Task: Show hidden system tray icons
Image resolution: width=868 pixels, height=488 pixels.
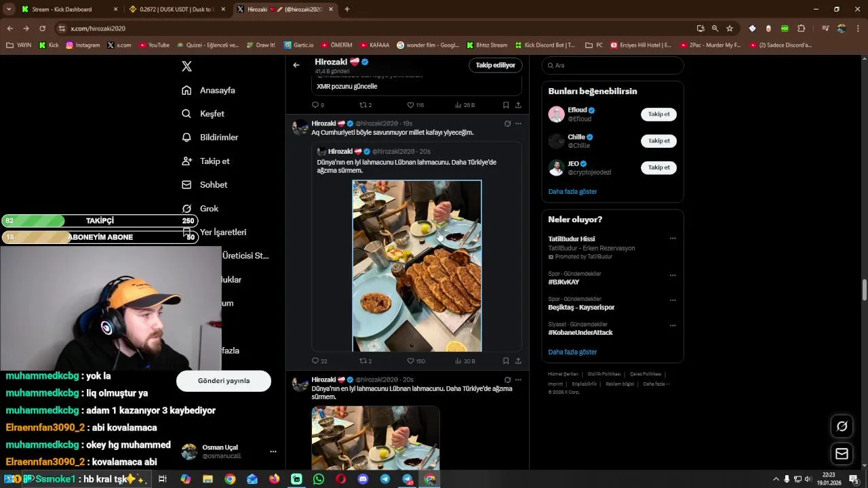Action: click(776, 479)
